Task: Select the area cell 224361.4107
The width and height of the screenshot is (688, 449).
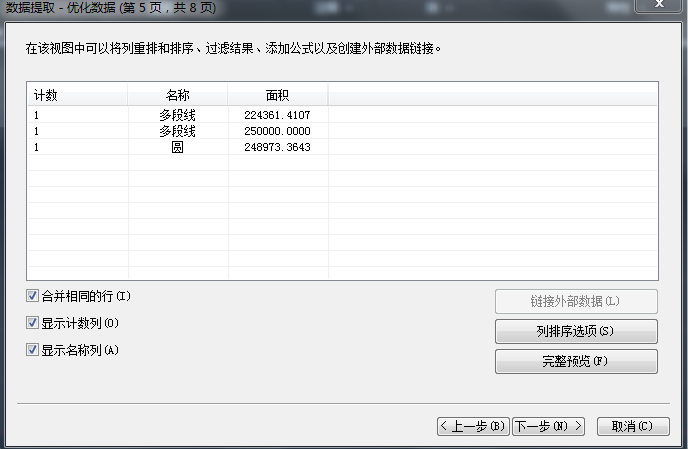Action: 278,115
